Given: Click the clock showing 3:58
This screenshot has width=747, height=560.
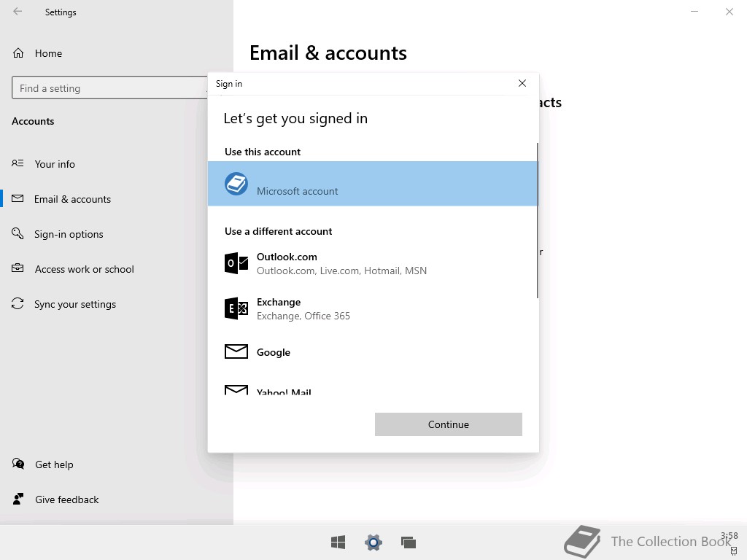Looking at the screenshot, I should point(729,536).
